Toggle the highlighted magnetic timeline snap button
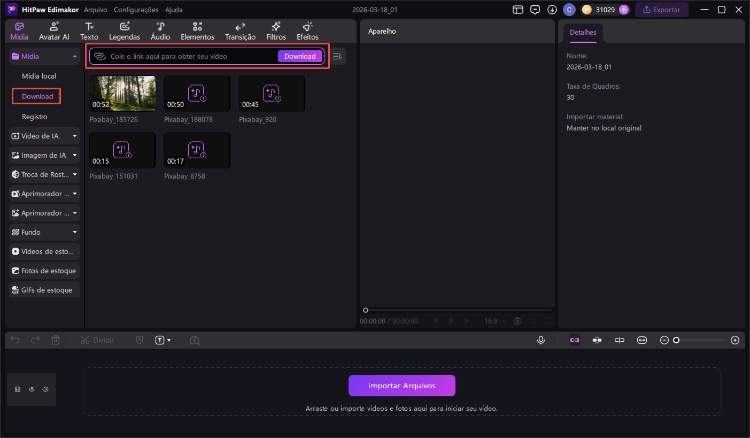Viewport: 750px width, 438px height. point(574,340)
